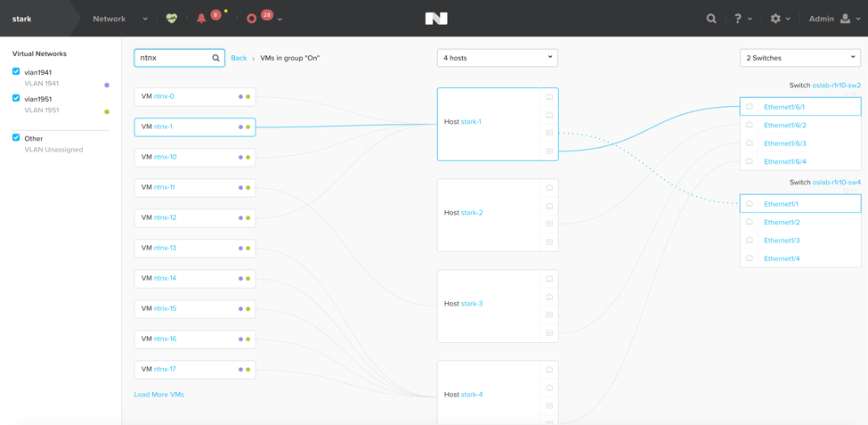
Task: Open host stark-1 link
Action: [471, 121]
